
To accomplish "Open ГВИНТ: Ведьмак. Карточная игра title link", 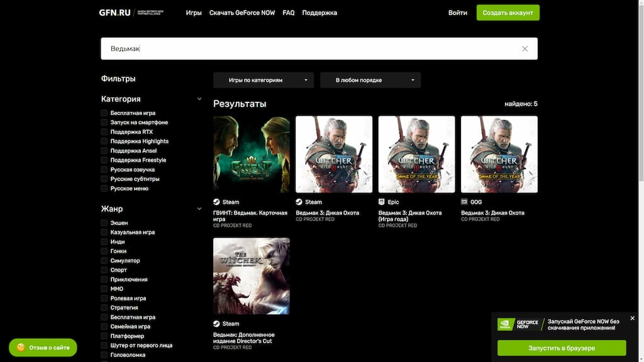I will click(250, 216).
